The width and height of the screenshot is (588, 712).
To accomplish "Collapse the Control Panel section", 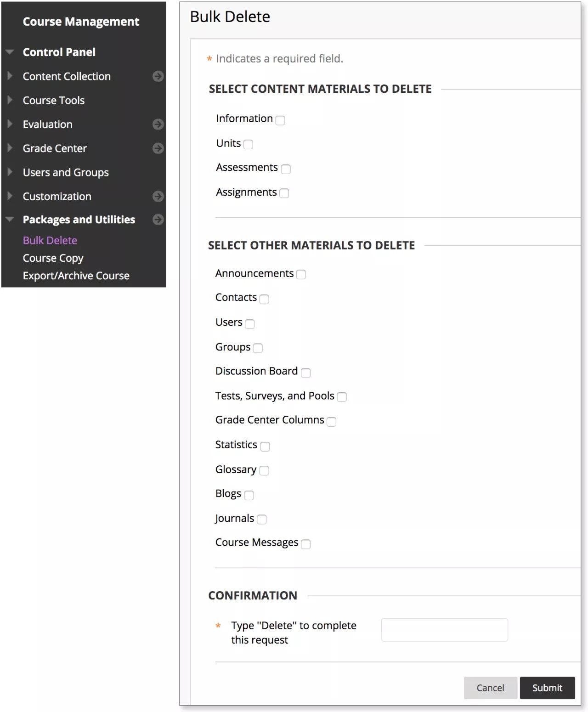I will point(10,51).
